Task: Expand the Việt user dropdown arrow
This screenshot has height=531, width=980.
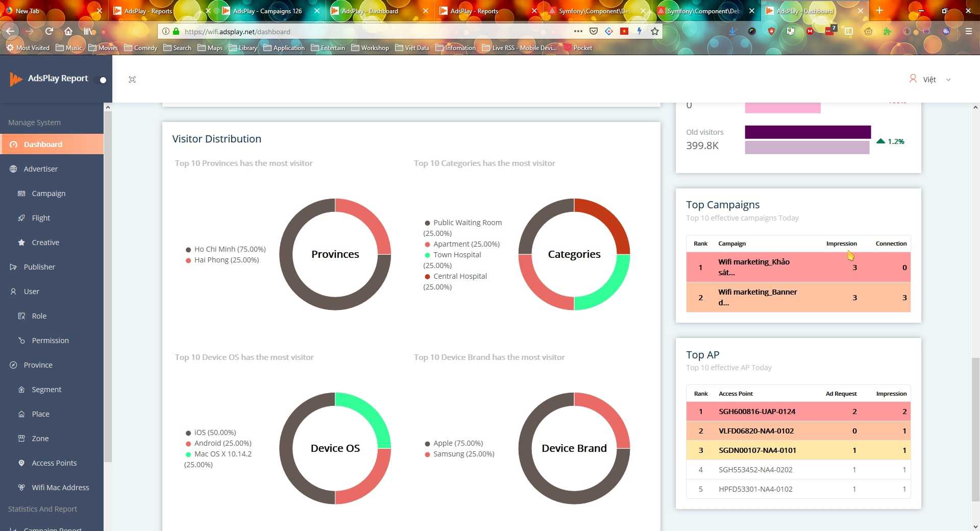Action: (x=948, y=80)
